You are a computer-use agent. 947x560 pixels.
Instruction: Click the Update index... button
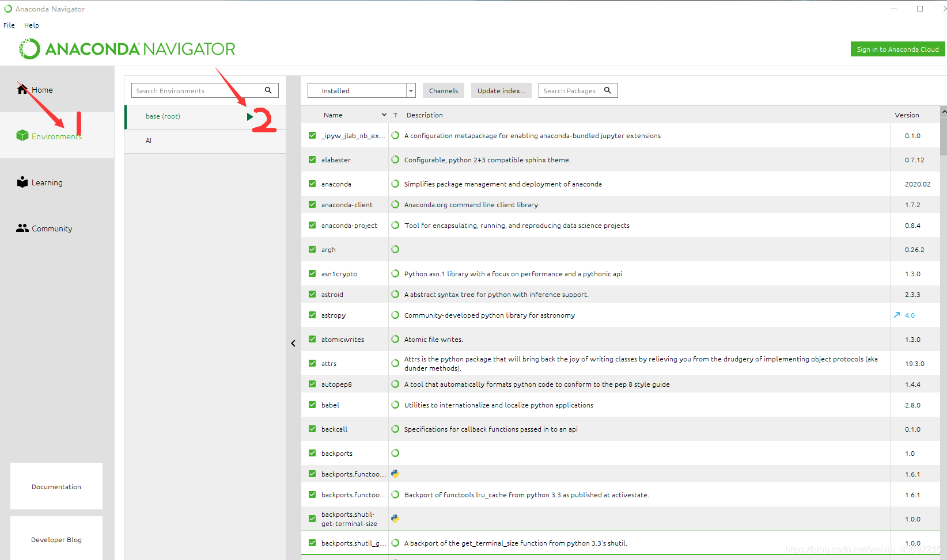click(x=501, y=90)
